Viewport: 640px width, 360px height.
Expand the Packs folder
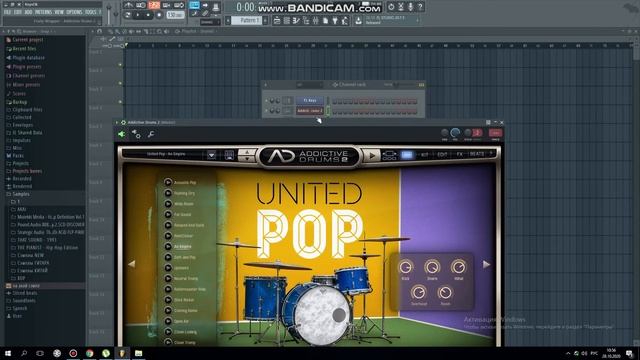point(18,156)
